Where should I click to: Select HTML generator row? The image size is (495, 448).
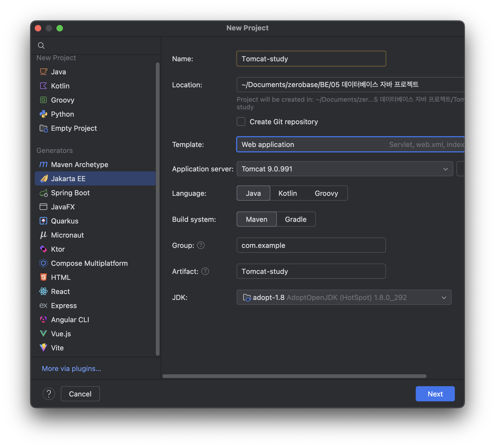click(x=95, y=277)
